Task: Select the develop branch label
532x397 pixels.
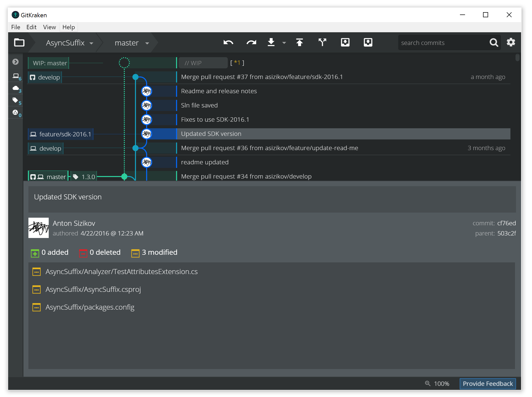Action: pyautogui.click(x=45, y=77)
